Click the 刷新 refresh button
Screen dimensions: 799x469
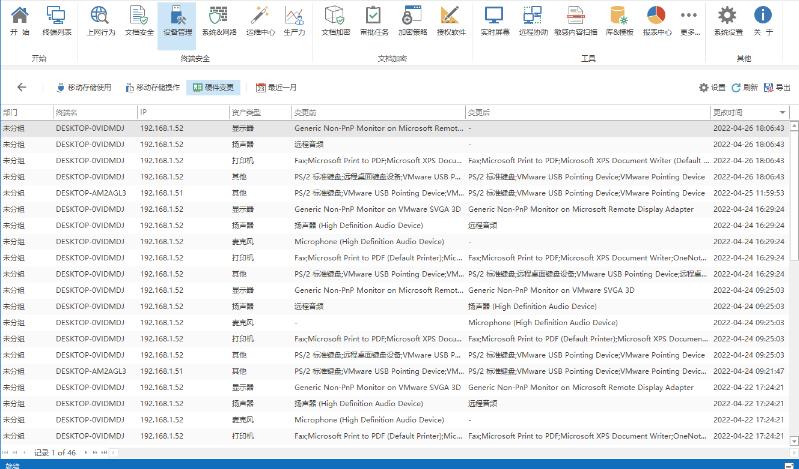(744, 88)
